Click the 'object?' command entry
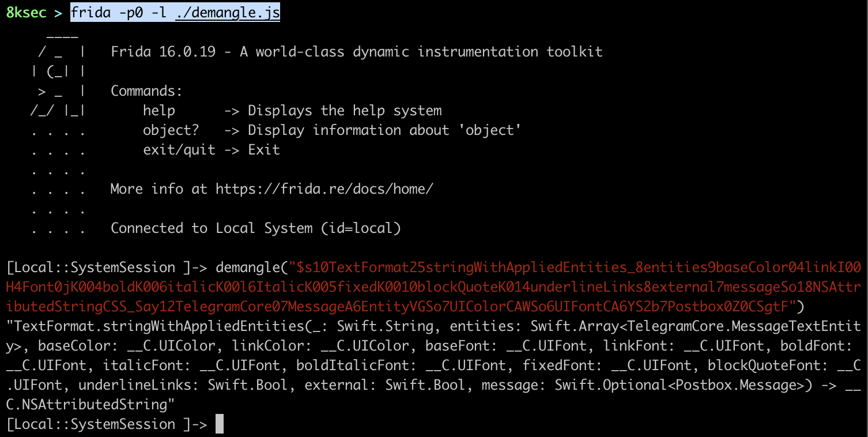 tap(171, 130)
